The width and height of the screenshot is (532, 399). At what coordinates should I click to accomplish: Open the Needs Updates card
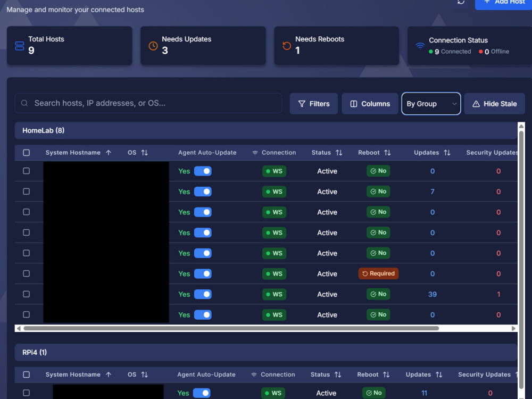point(203,45)
